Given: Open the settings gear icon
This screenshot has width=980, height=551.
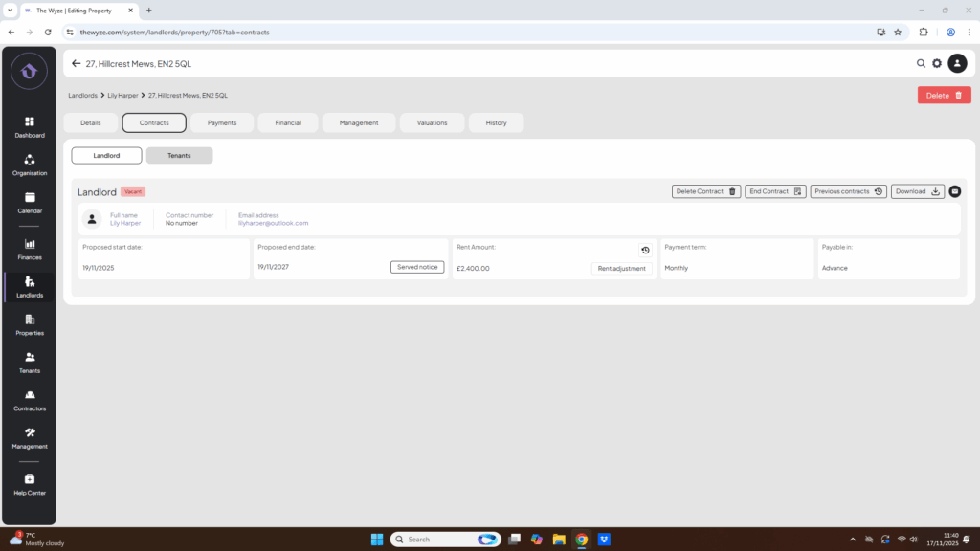Looking at the screenshot, I should pyautogui.click(x=937, y=63).
